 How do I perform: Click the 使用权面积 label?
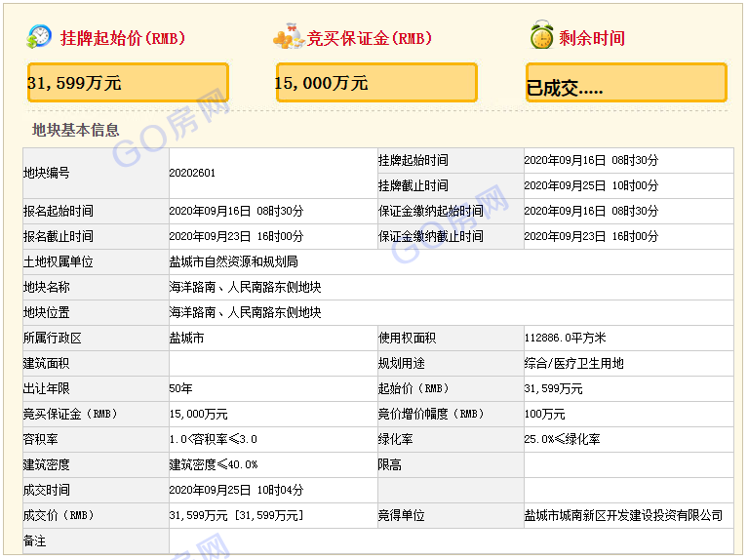[x=407, y=338]
